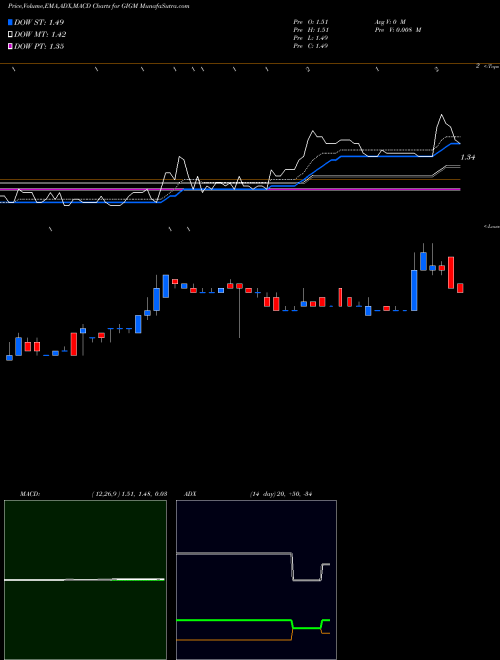Click the MACD panel title label
The height and width of the screenshot is (660, 500).
point(30,494)
